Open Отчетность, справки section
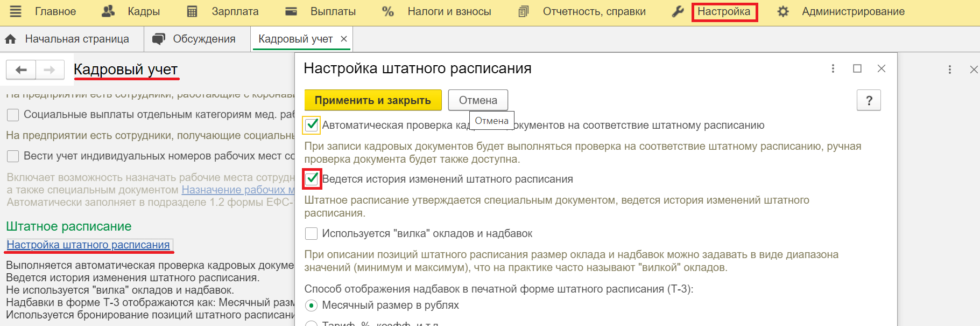 point(594,11)
